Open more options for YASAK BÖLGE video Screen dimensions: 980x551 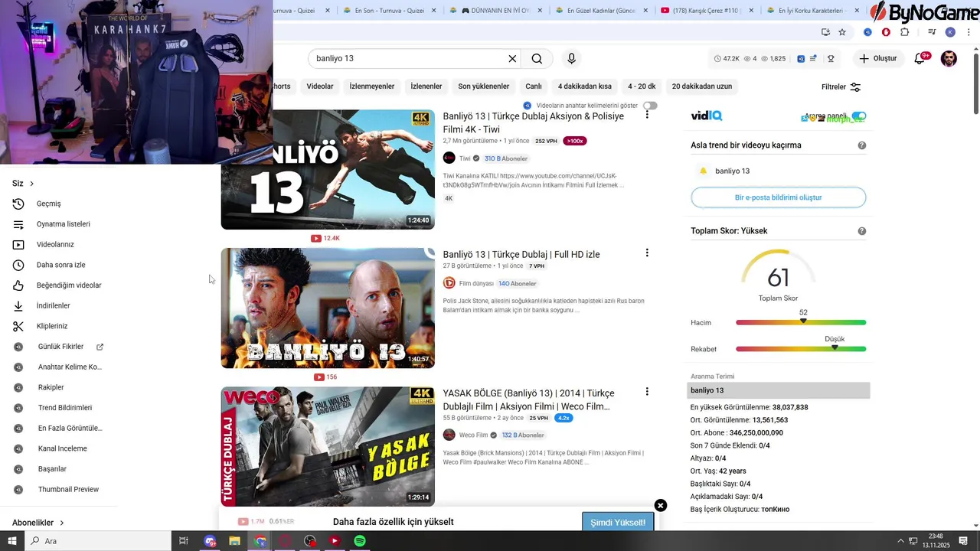647,391
